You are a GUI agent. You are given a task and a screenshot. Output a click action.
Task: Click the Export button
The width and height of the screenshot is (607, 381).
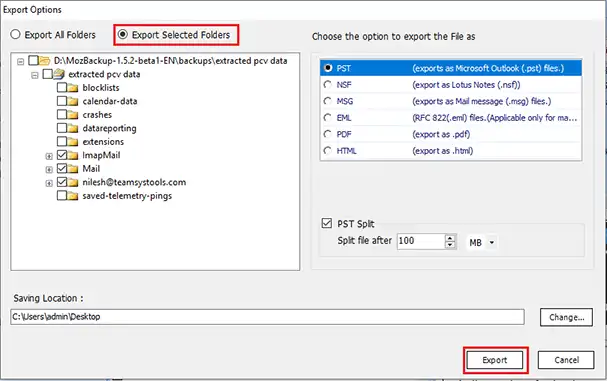pyautogui.click(x=495, y=360)
